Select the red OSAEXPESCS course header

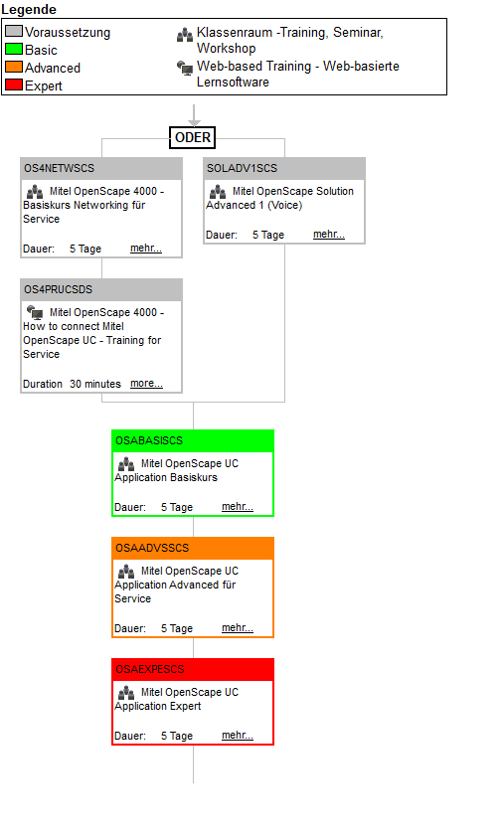pyautogui.click(x=193, y=669)
